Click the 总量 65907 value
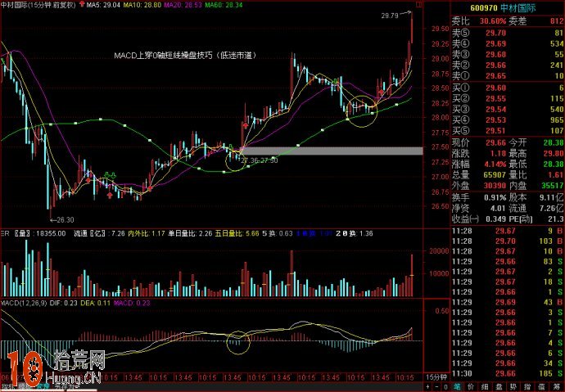The image size is (565, 392). click(495, 175)
